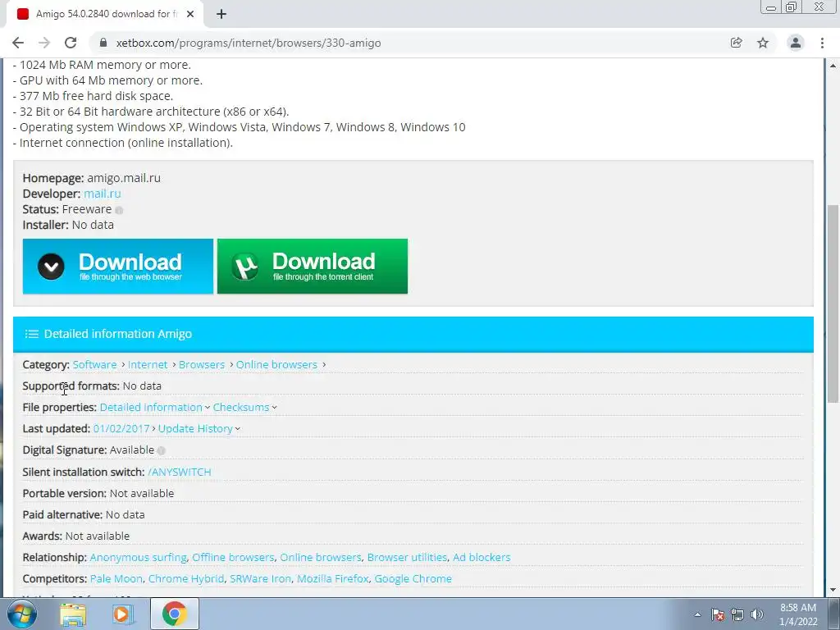This screenshot has width=840, height=630.
Task: Open Browser utilities relationship link
Action: pyautogui.click(x=407, y=557)
